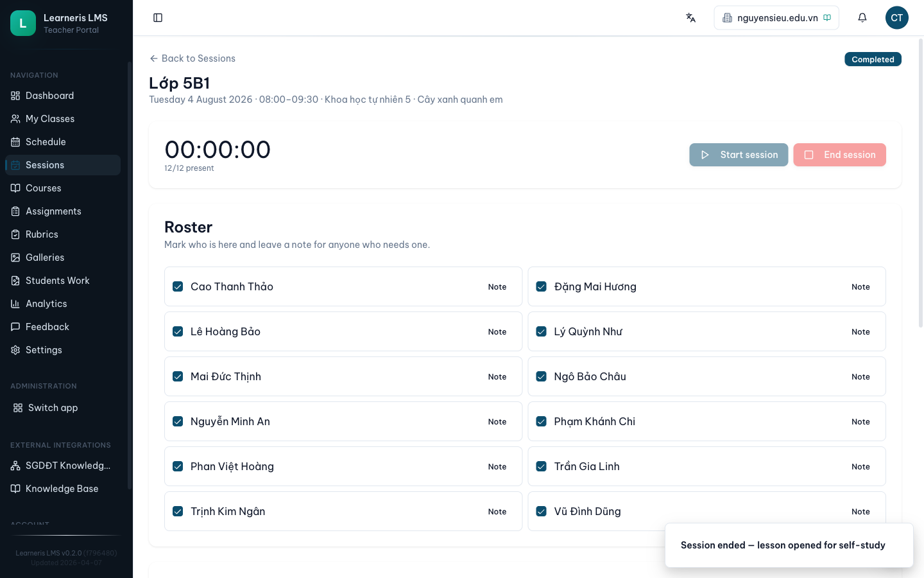
Task: Click the End session button
Action: (839, 155)
